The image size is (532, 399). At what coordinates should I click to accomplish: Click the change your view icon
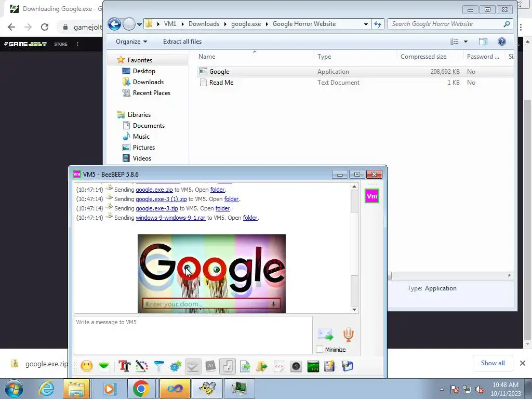click(x=454, y=42)
